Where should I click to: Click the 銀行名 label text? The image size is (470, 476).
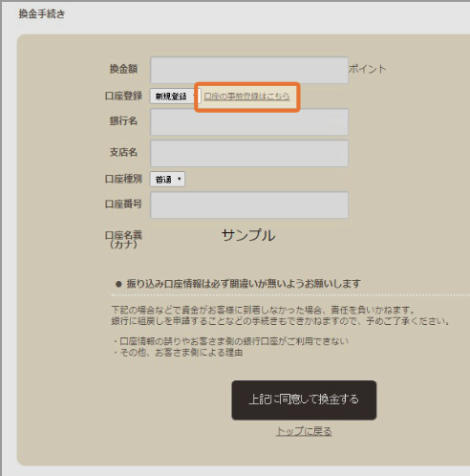point(123,120)
